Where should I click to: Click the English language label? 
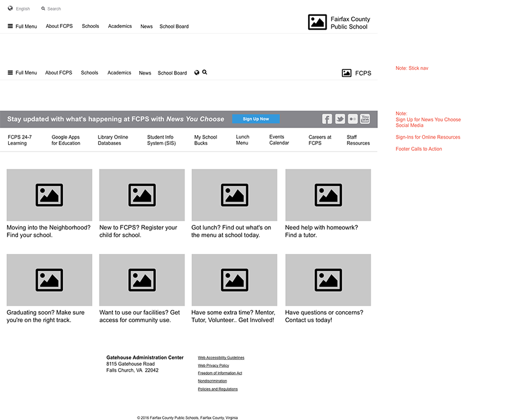(x=23, y=9)
